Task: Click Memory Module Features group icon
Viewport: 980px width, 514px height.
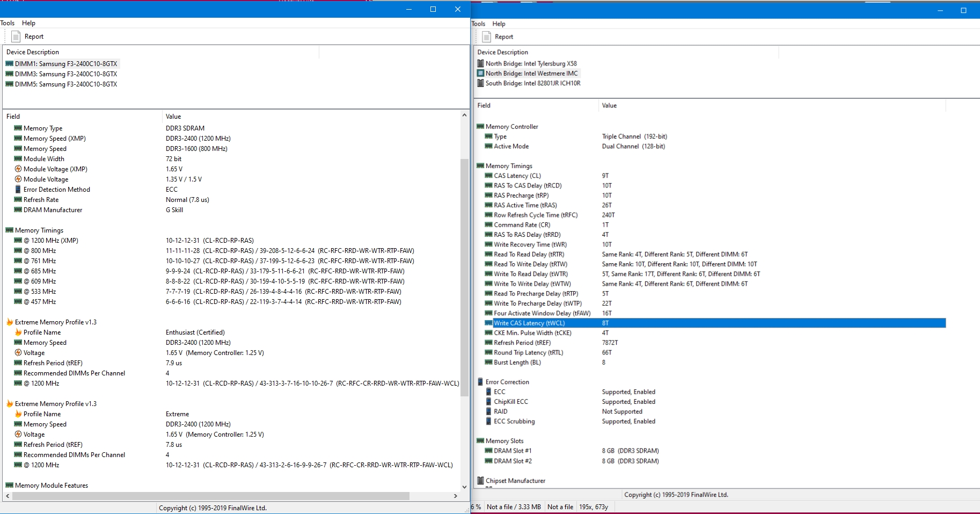Action: click(x=9, y=485)
